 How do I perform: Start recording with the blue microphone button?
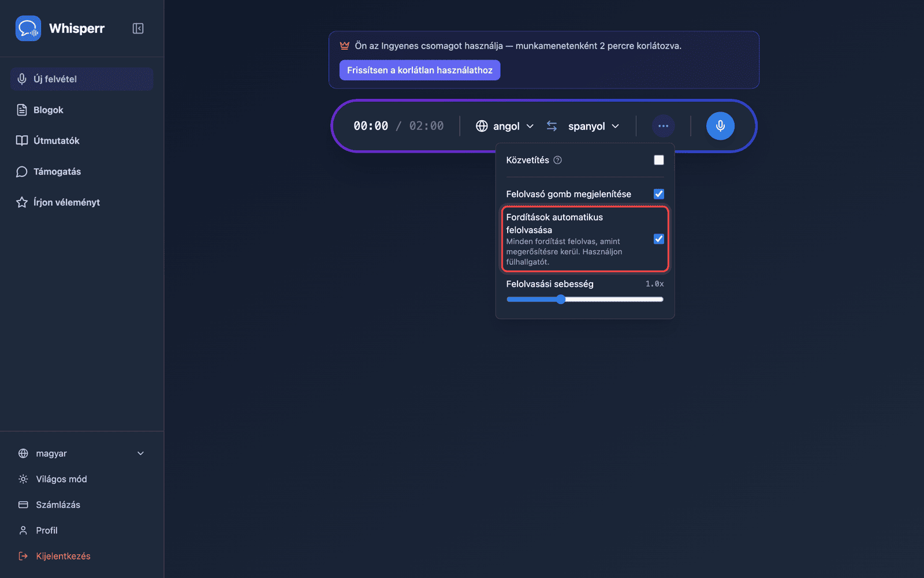point(720,126)
